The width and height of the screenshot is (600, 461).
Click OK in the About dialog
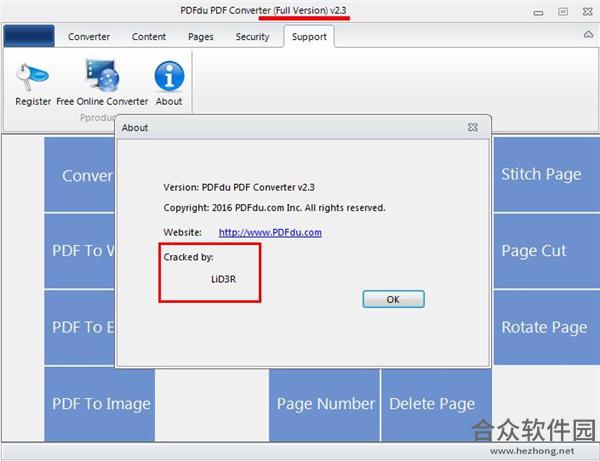393,299
